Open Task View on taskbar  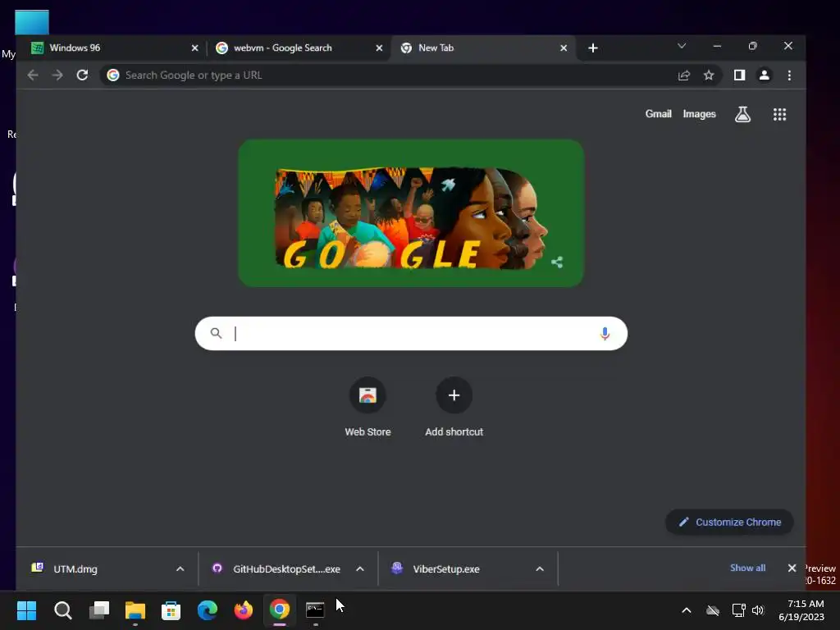point(99,610)
